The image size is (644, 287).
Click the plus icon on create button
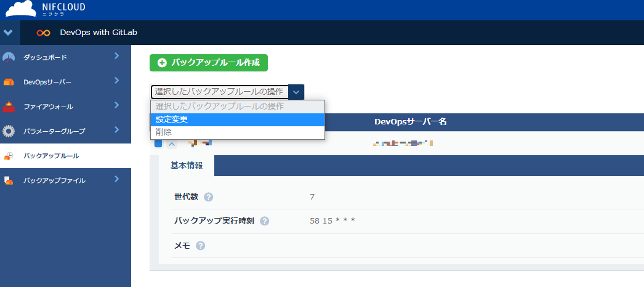(163, 63)
